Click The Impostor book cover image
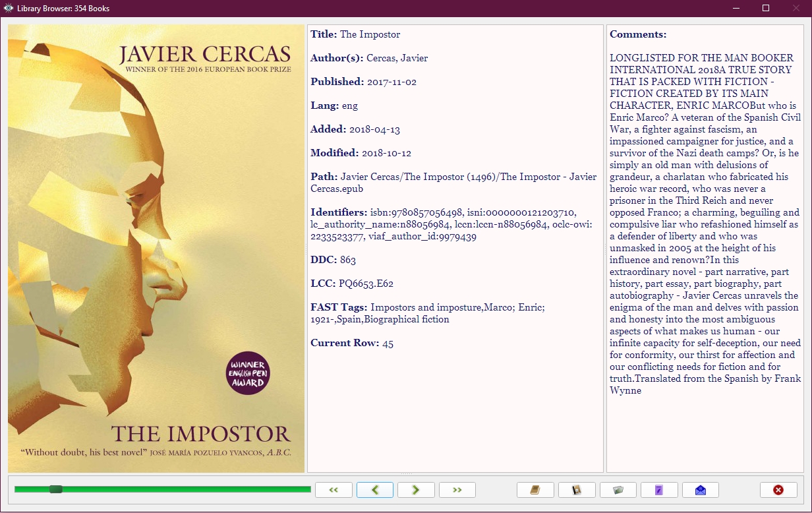The image size is (812, 513). [x=156, y=249]
